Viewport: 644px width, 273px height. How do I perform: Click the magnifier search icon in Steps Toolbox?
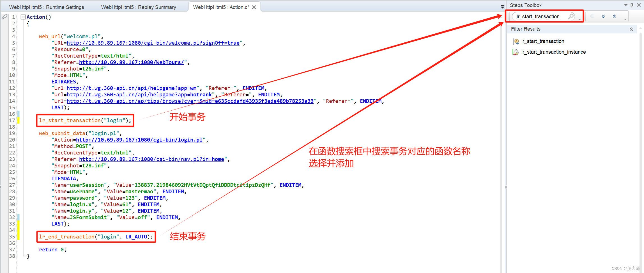pos(571,17)
